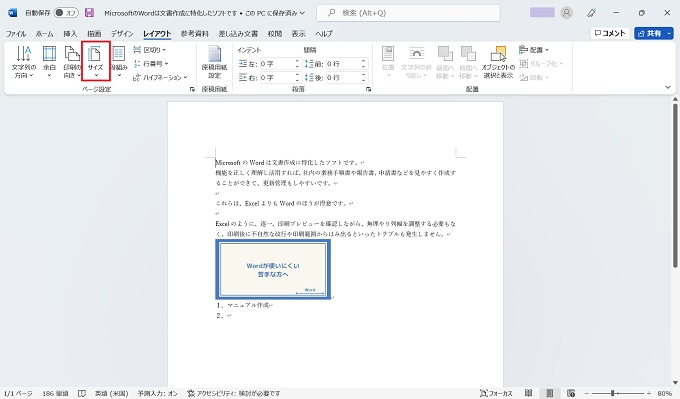Open the 表示 tab
This screenshot has width=680, height=399.
298,33
